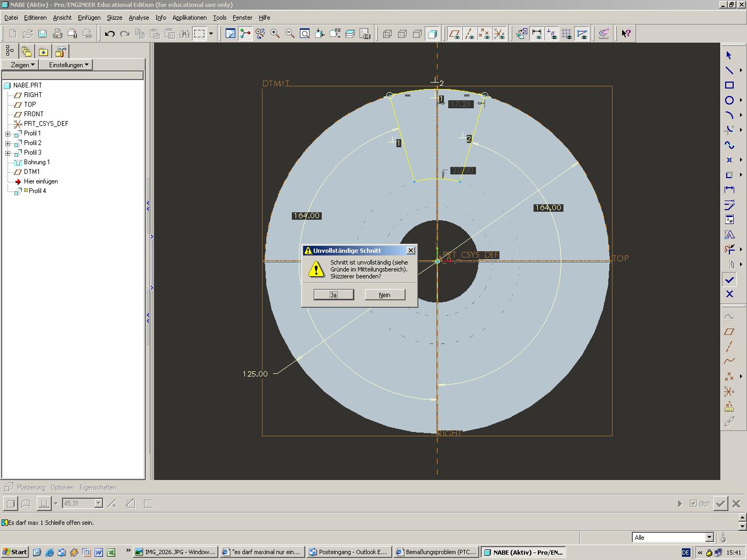Select Bohrung 1 in the model tree

(36, 162)
